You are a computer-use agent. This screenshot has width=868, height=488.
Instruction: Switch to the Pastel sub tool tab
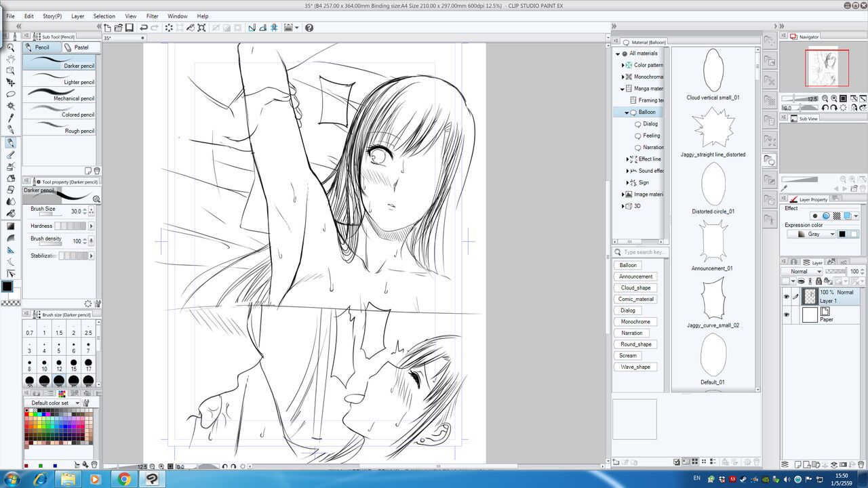[80, 47]
